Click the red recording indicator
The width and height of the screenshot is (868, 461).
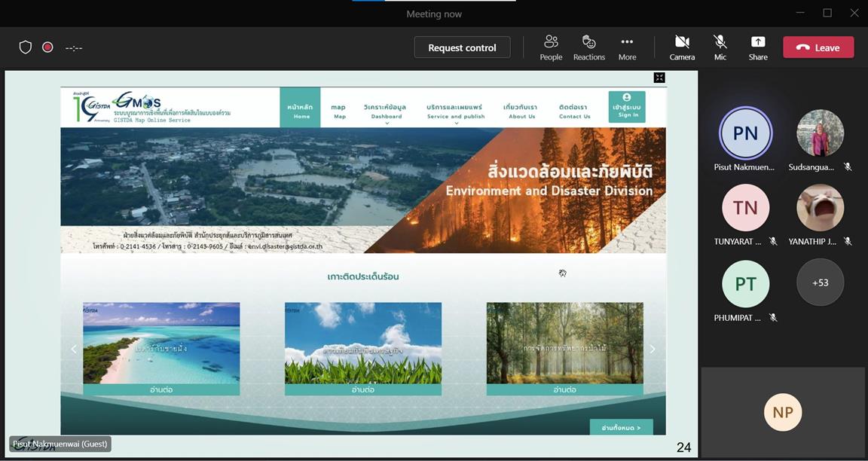pyautogui.click(x=47, y=47)
